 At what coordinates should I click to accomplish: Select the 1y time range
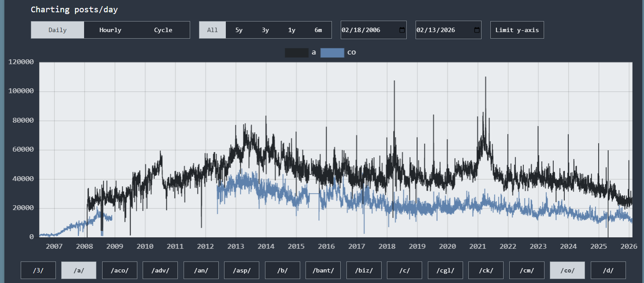coord(292,30)
